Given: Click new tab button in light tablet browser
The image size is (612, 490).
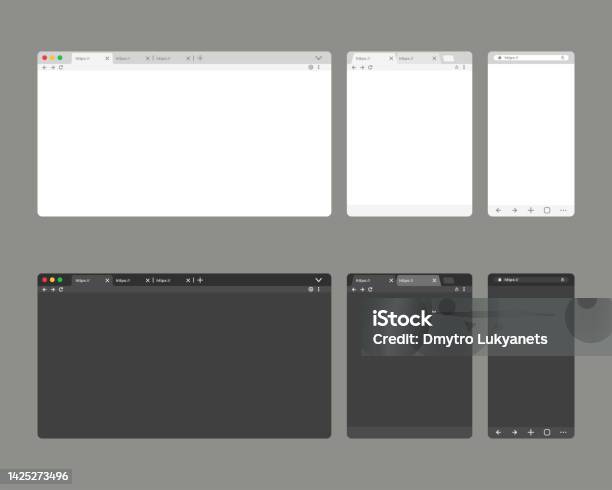Looking at the screenshot, I should click(x=448, y=59).
